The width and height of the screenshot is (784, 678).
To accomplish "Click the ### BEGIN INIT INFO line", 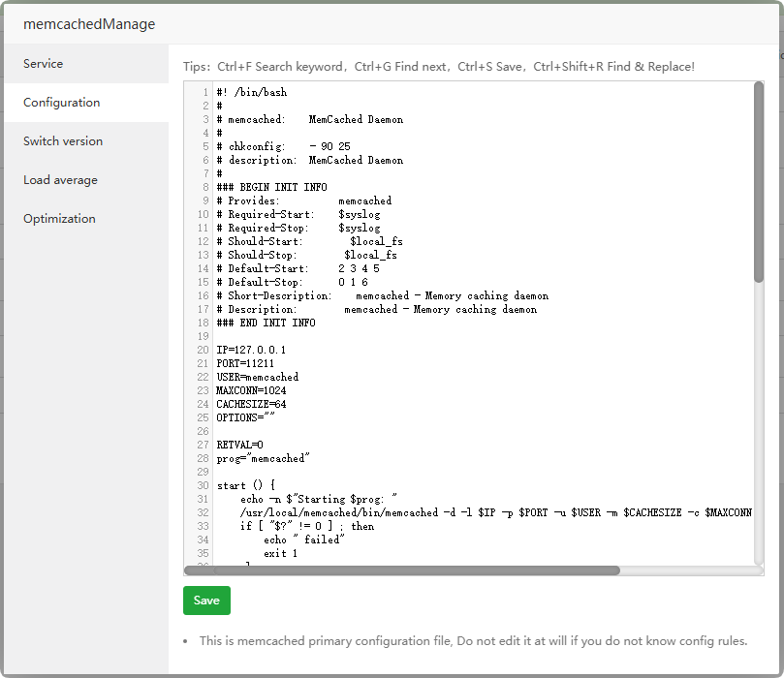I will [271, 187].
